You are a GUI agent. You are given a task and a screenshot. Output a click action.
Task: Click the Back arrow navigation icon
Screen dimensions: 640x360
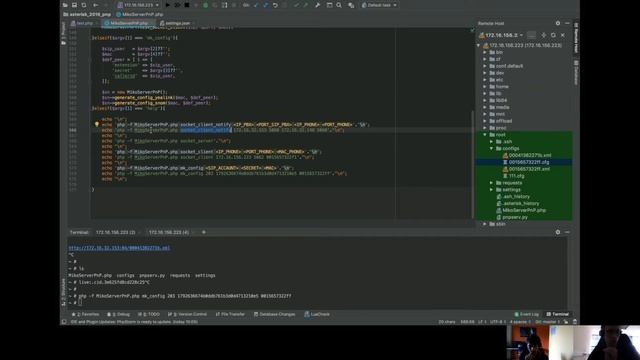tap(96, 5)
